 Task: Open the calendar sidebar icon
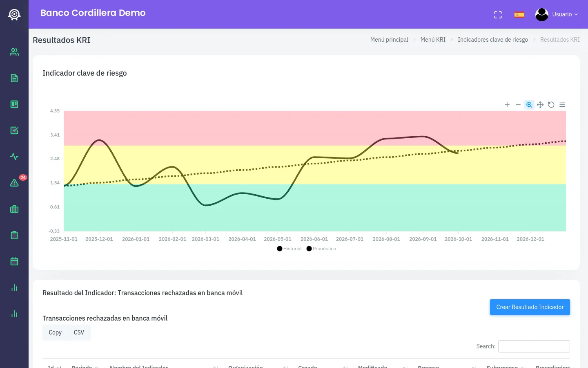click(14, 261)
